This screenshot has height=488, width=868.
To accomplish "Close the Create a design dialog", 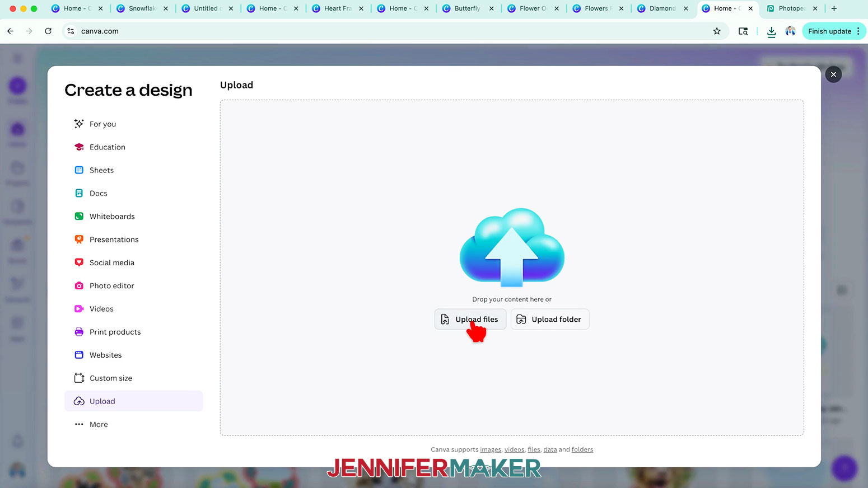I will [833, 74].
